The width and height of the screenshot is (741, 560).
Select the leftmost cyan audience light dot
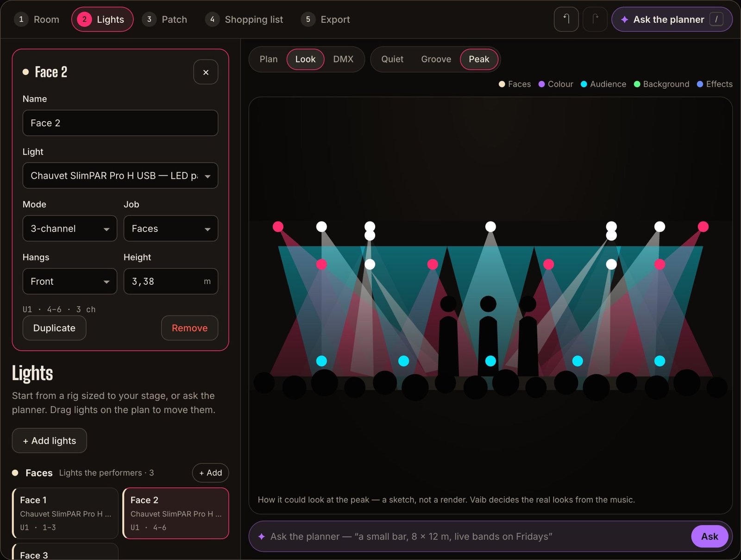coord(321,361)
